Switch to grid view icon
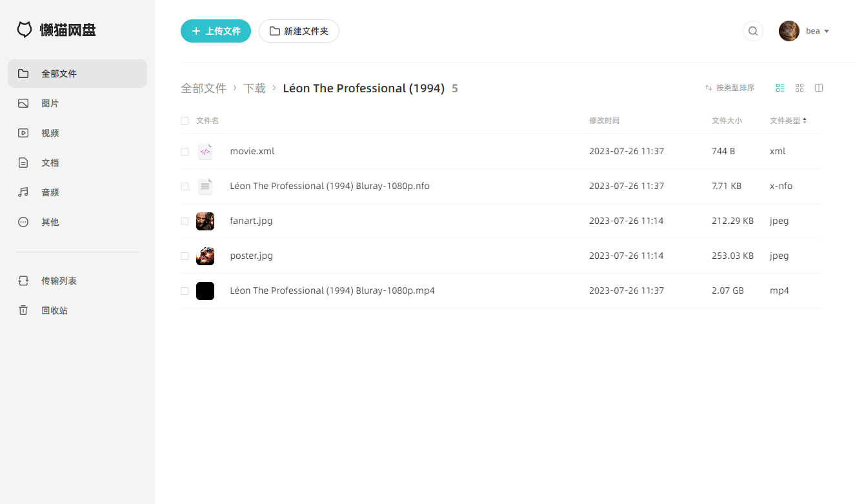 (x=800, y=88)
